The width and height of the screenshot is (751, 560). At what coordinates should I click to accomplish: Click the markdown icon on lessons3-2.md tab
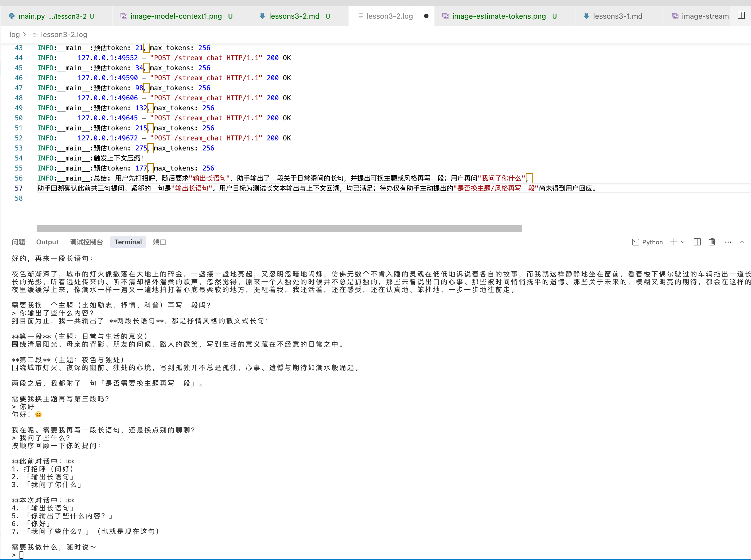(262, 16)
